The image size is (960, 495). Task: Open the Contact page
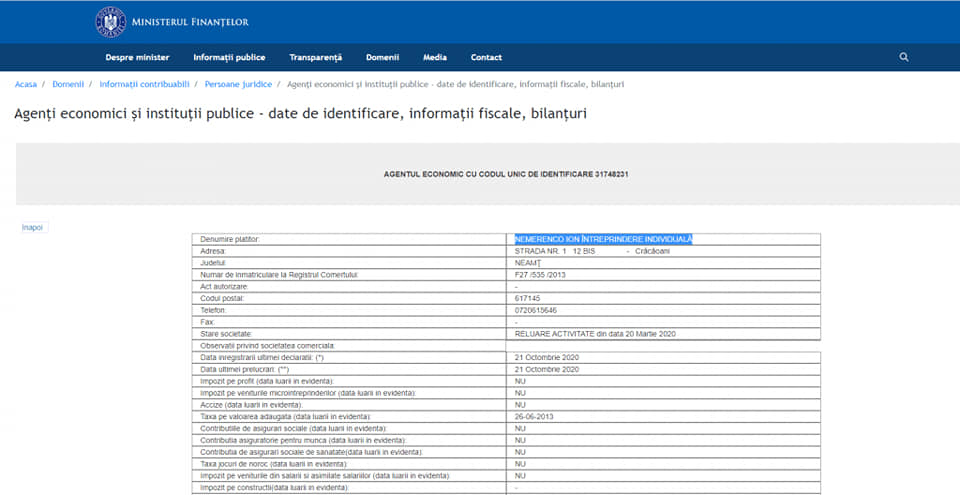(x=486, y=57)
